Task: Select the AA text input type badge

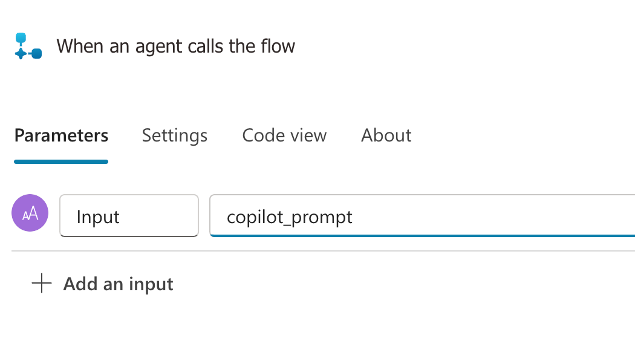Action: pyautogui.click(x=30, y=213)
